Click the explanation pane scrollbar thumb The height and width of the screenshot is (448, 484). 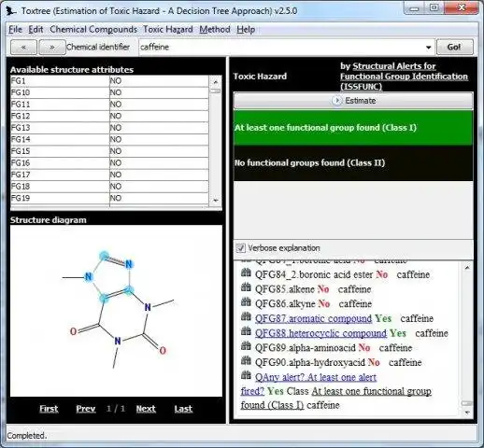pos(466,403)
